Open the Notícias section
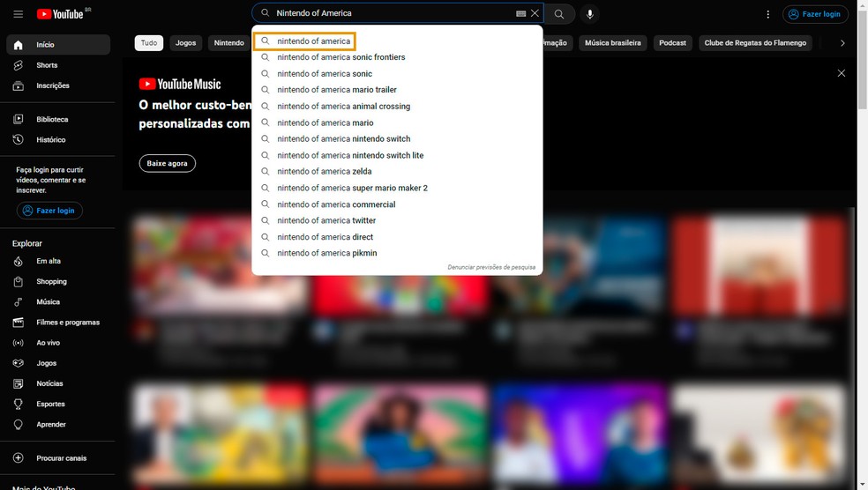 pyautogui.click(x=58, y=384)
